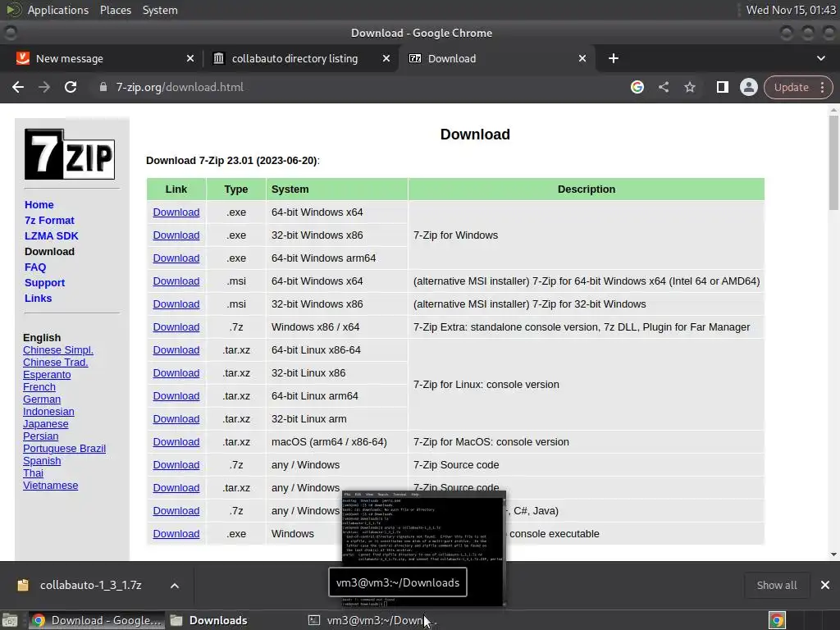Switch language to German
This screenshot has height=630, width=840.
point(42,399)
